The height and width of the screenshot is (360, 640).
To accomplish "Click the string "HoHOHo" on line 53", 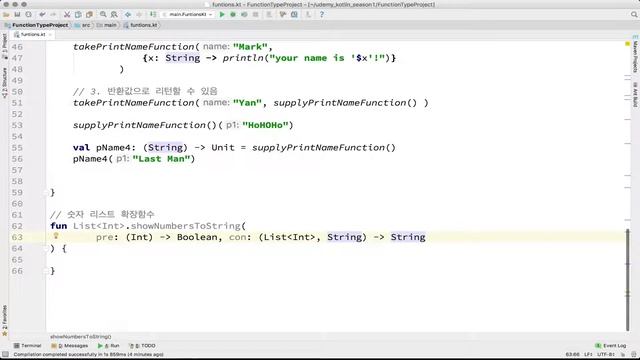I will [x=265, y=125].
